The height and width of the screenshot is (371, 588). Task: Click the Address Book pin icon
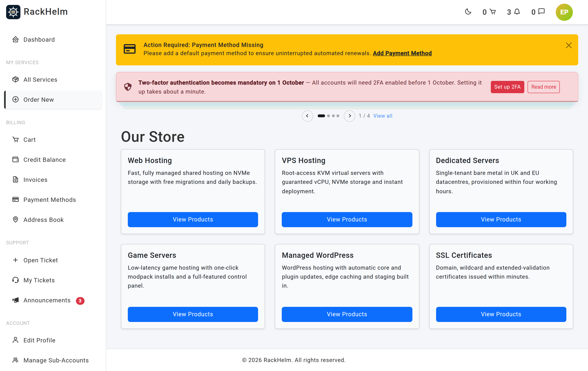pos(15,219)
